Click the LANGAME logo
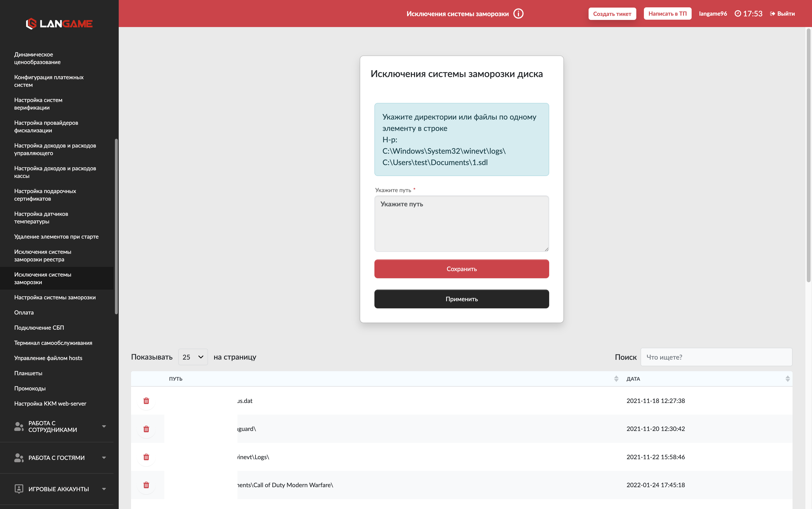This screenshot has height=509, width=812. click(59, 23)
